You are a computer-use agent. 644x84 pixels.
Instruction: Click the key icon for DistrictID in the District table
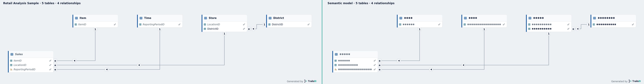309,25
